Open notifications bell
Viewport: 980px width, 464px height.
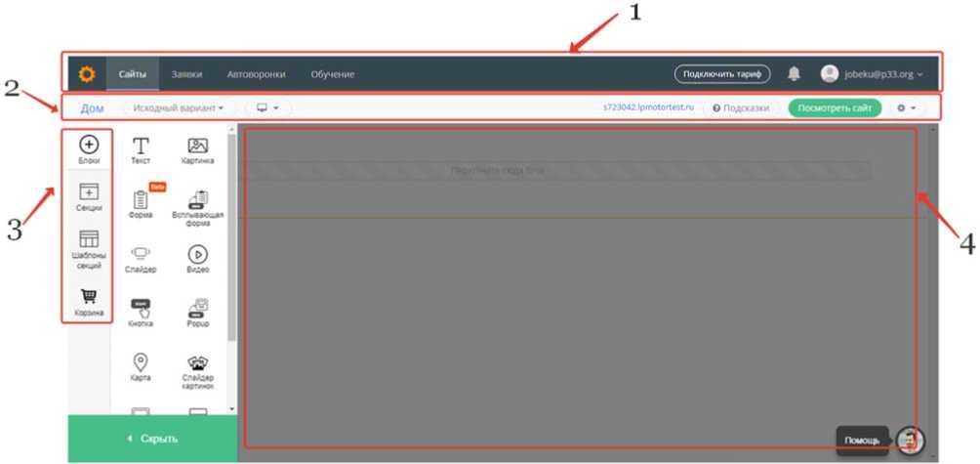click(794, 74)
